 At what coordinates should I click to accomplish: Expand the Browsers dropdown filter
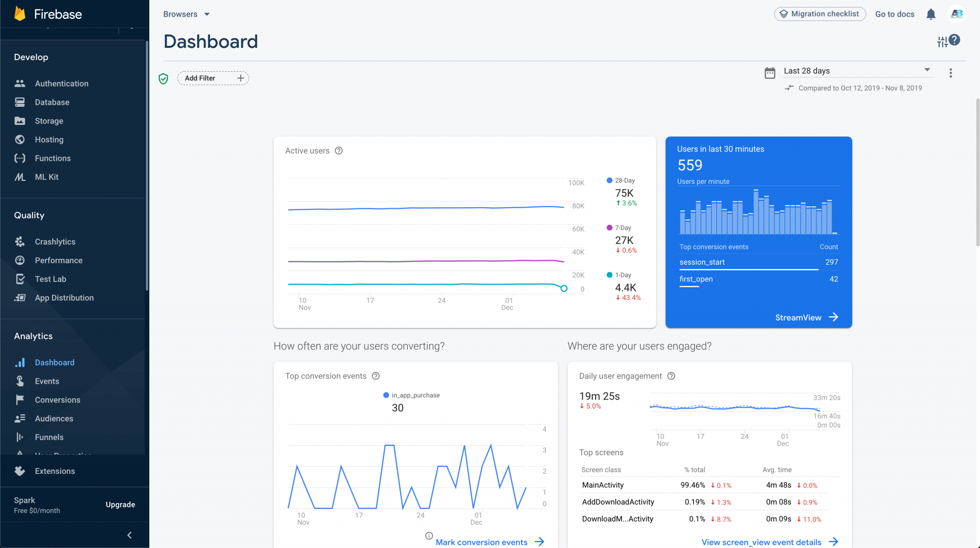click(x=186, y=14)
